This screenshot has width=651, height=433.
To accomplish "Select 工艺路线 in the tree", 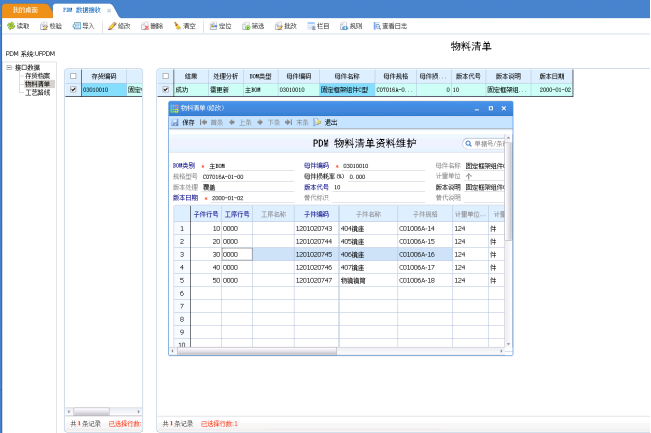I will 37,92.
